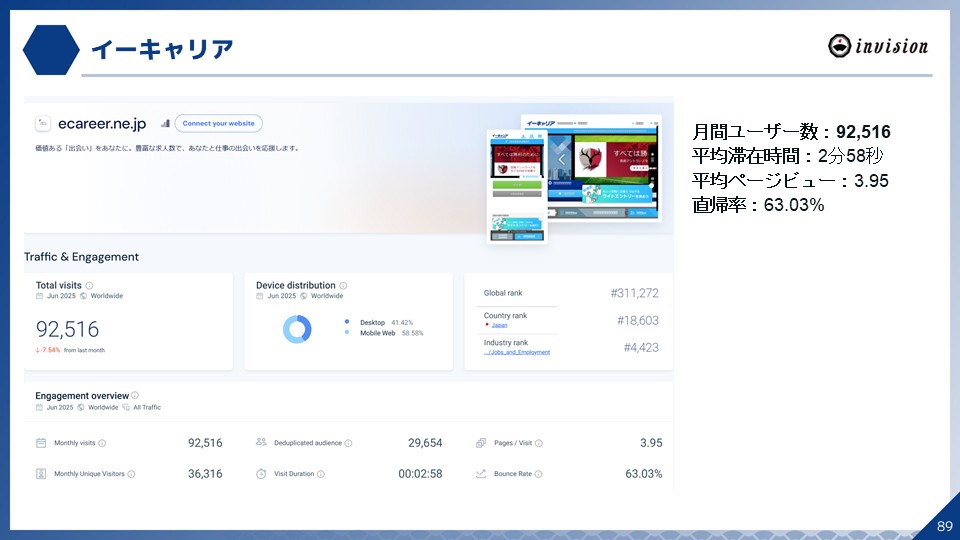Click the All Traffic filter icon
Image resolution: width=960 pixels, height=540 pixels.
tap(126, 407)
